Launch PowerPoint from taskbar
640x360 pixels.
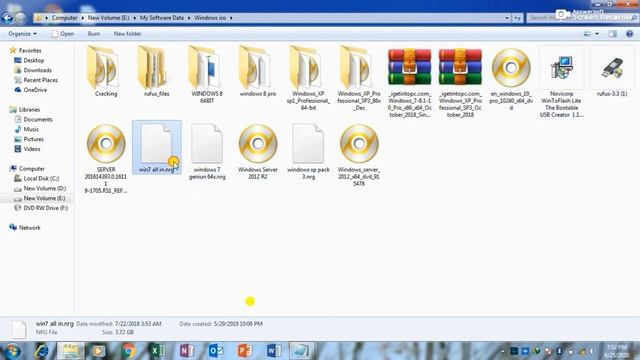(x=244, y=351)
